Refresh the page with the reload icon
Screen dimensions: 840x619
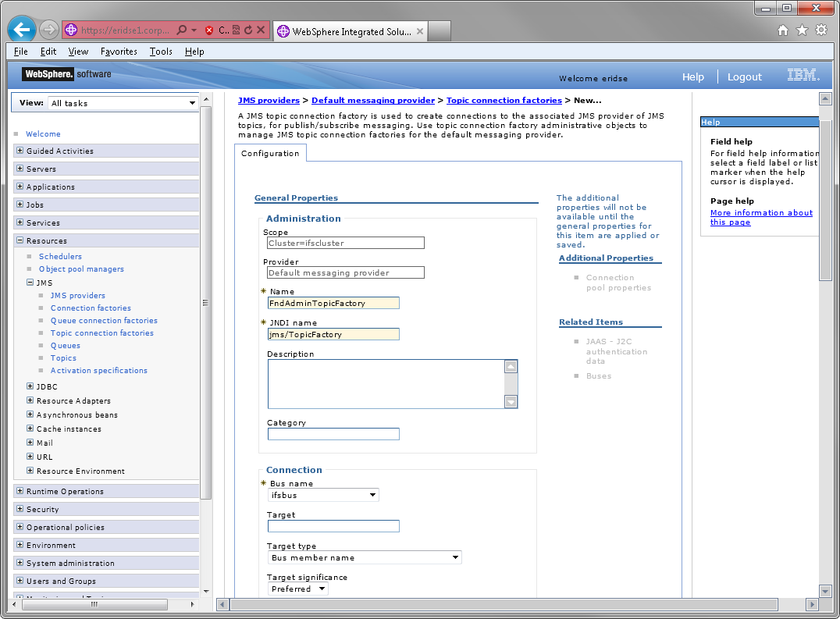click(248, 30)
